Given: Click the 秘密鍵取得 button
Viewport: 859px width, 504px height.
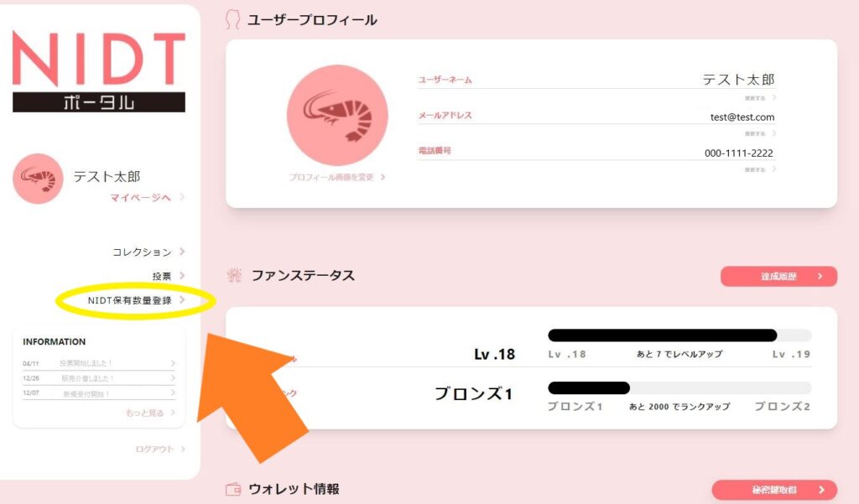Looking at the screenshot, I should point(774,490).
